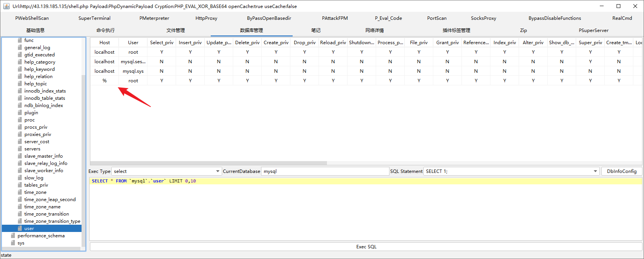Image resolution: width=644 pixels, height=259 pixels.
Task: Expand the SQL Statement combo box
Action: (x=595, y=171)
